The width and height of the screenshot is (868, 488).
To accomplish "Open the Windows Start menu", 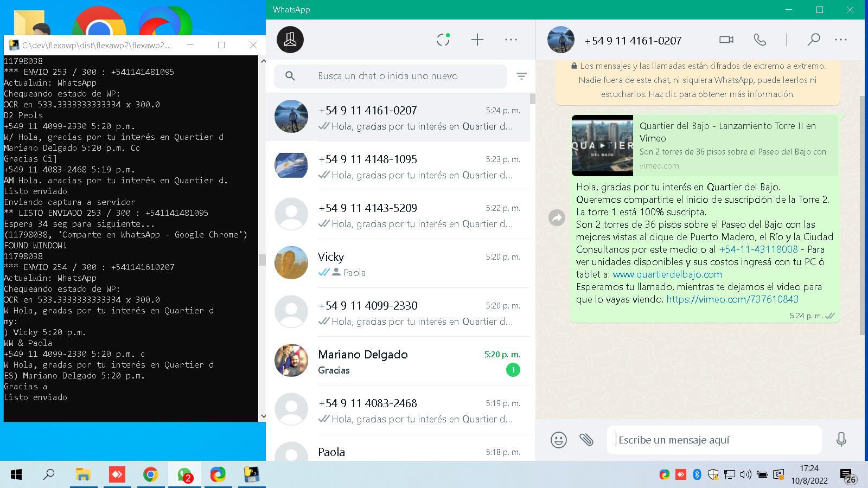I will [x=16, y=475].
